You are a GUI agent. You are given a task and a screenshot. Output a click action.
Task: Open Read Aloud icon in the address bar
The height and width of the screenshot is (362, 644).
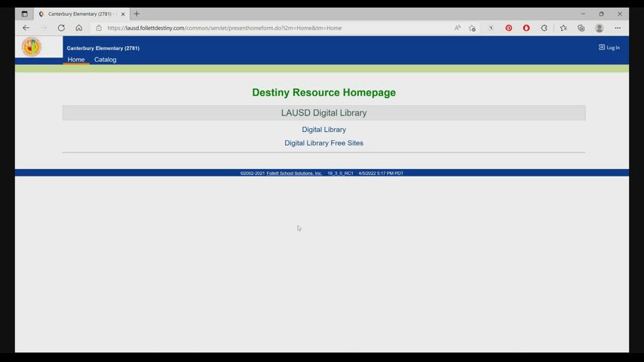click(x=457, y=28)
